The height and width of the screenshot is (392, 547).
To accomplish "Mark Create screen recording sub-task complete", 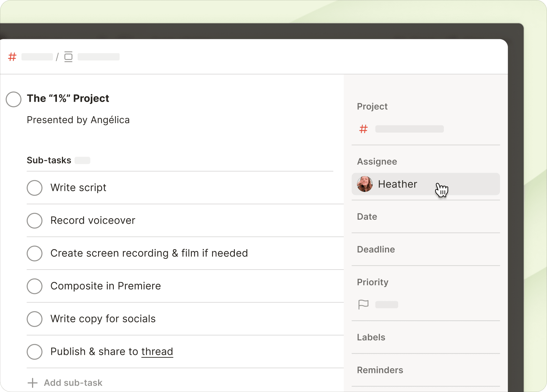I will point(35,253).
